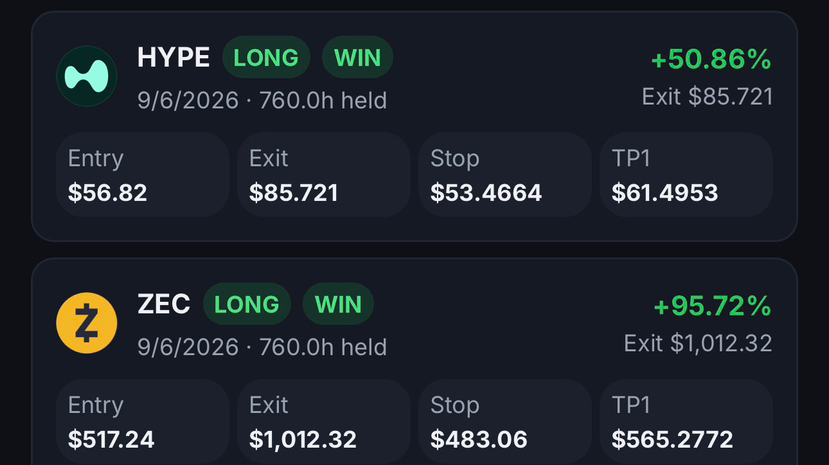The image size is (829, 465).
Task: Click the +50.86% HYPE profit figure
Action: pyautogui.click(x=712, y=59)
